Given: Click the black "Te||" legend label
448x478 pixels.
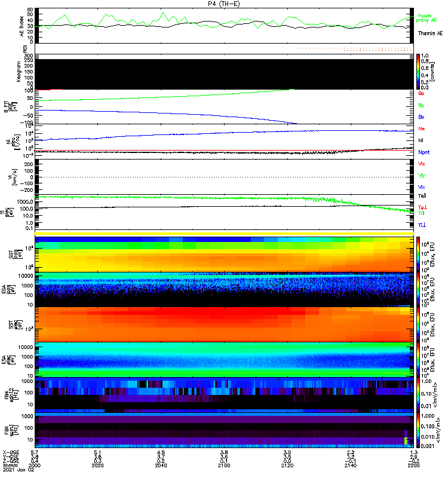Looking at the screenshot, I should pos(422,196).
